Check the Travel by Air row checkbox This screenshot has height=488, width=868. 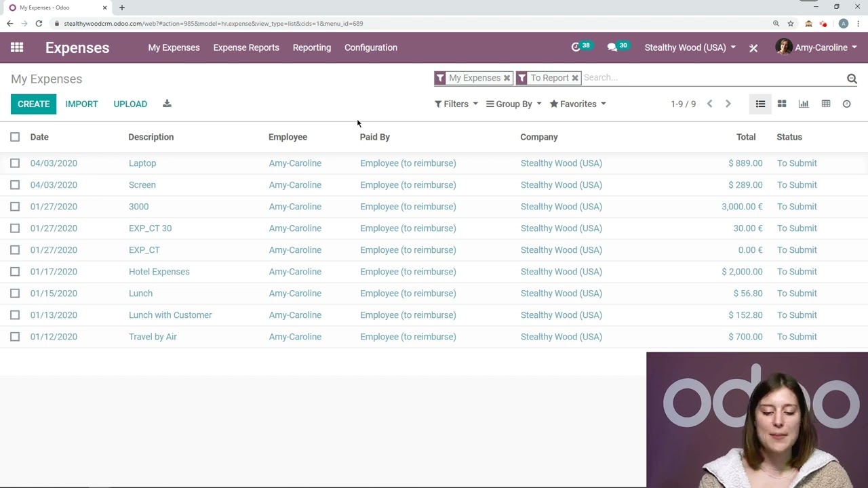pyautogui.click(x=15, y=337)
